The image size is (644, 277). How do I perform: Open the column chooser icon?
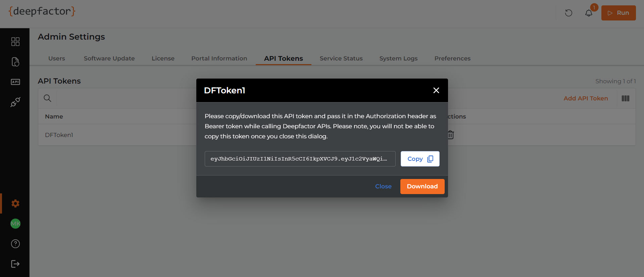pyautogui.click(x=626, y=98)
